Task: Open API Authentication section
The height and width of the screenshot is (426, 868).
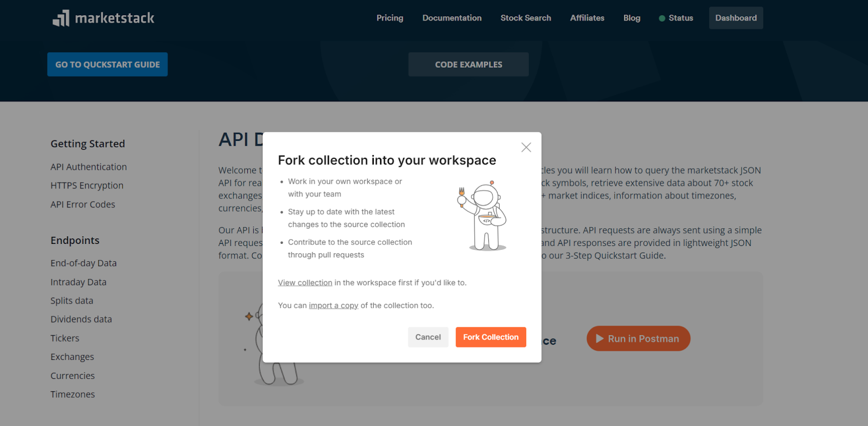Action: point(88,167)
